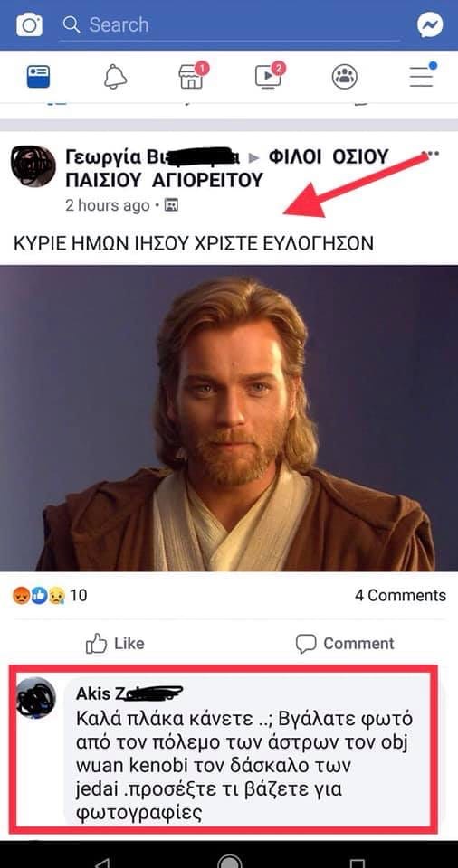Open the Marketplace storefront tab
Screen dimensions: 458x868
point(192,76)
